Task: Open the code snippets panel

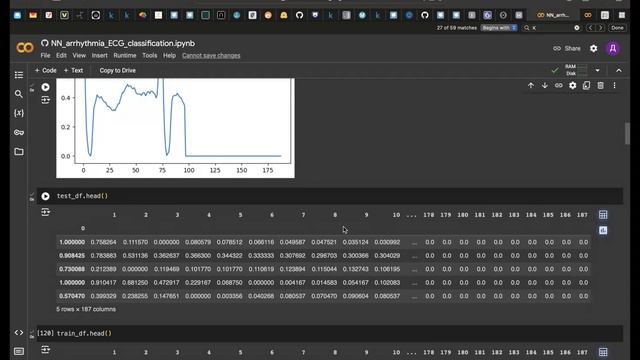Action: (19, 333)
